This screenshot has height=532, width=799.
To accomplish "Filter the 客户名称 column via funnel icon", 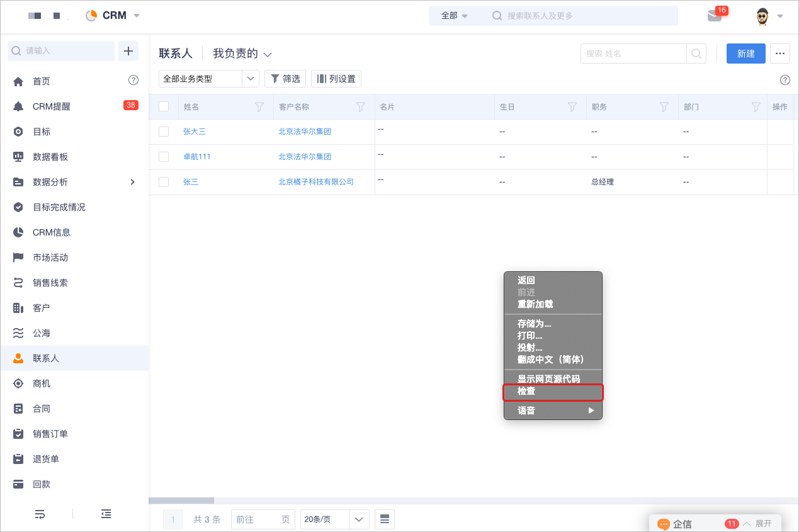I will click(361, 107).
